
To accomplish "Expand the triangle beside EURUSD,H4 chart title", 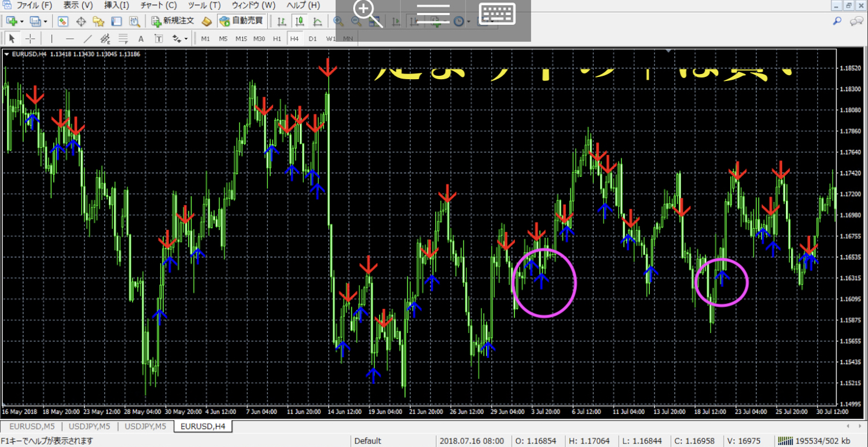I will [x=6, y=54].
